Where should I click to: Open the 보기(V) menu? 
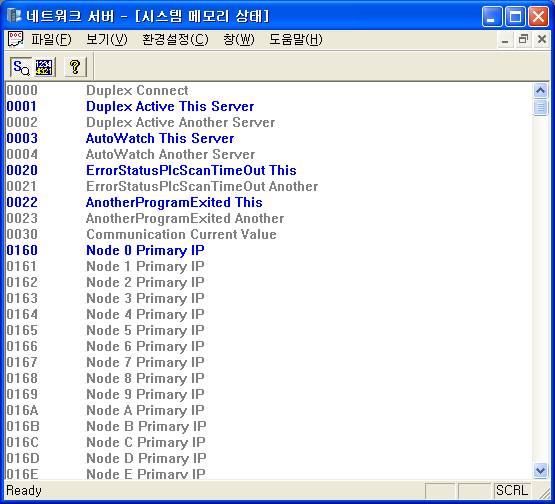[107, 39]
